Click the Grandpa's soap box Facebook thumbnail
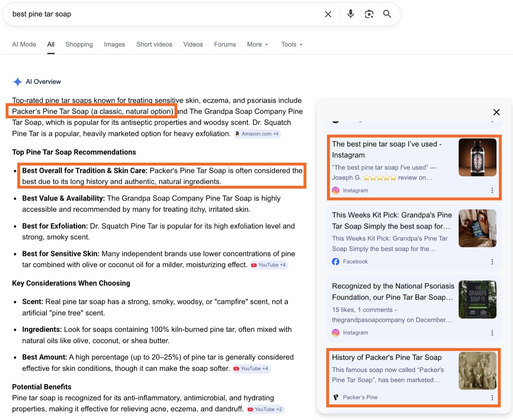 pyautogui.click(x=477, y=228)
